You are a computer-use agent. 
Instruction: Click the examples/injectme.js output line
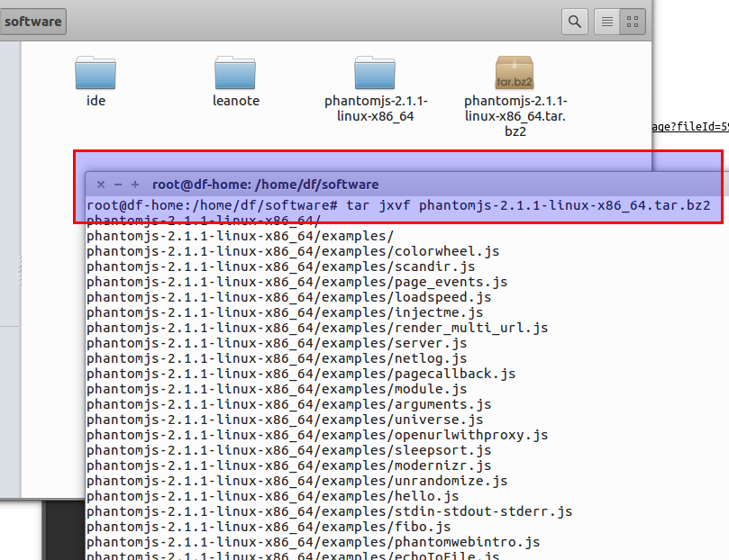pyautogui.click(x=285, y=312)
